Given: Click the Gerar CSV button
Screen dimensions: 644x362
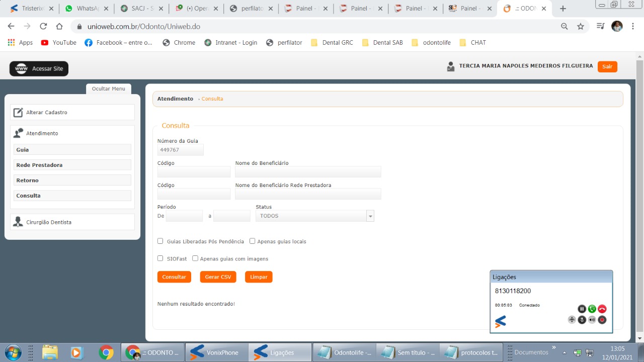Looking at the screenshot, I should coord(218,277).
